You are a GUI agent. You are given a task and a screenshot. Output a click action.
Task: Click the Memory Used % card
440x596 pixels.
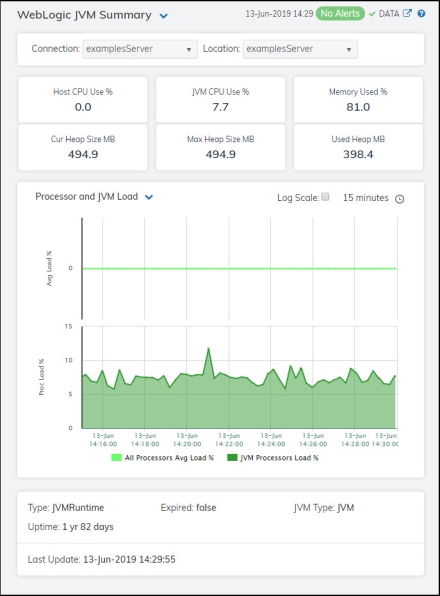(358, 100)
